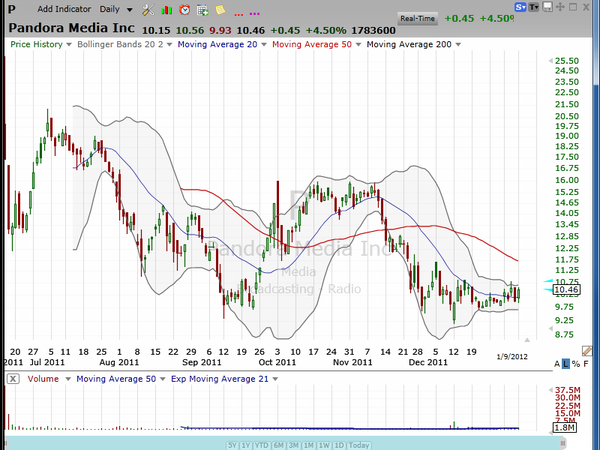This screenshot has height=450, width=600.
Task: Zoom to the 1D time range
Action: pyautogui.click(x=339, y=445)
